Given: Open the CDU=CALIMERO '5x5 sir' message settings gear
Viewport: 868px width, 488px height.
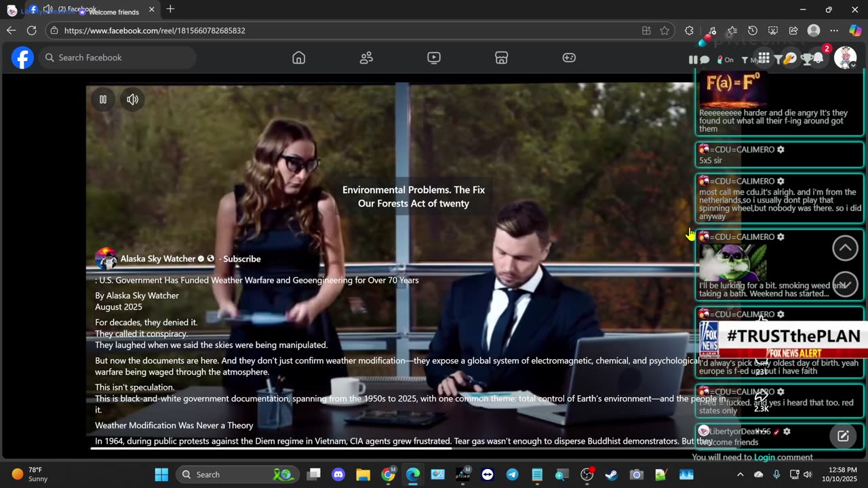Looking at the screenshot, I should click(781, 150).
